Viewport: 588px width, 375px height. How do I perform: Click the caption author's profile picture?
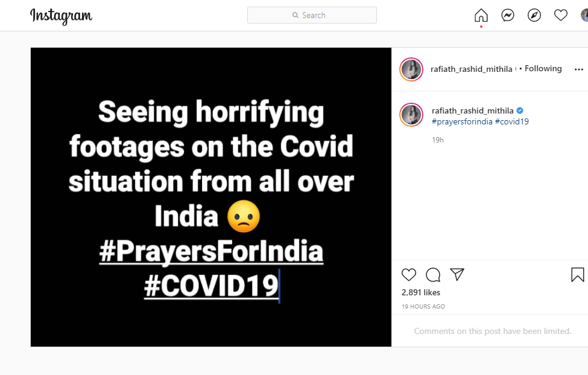[411, 115]
